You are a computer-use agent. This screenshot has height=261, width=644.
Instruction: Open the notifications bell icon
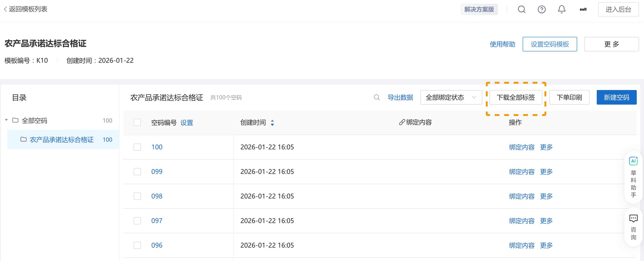562,9
